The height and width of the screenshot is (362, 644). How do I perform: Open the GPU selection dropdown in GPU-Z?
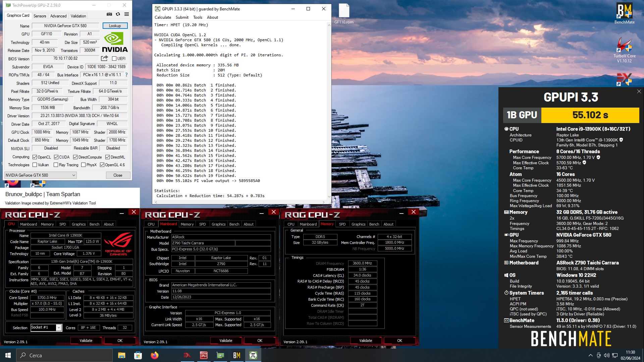point(41,175)
